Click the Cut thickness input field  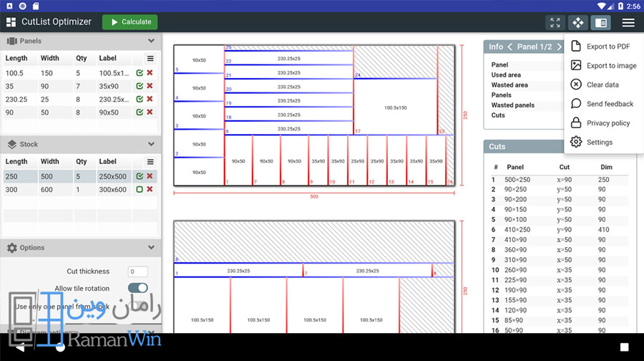[137, 271]
